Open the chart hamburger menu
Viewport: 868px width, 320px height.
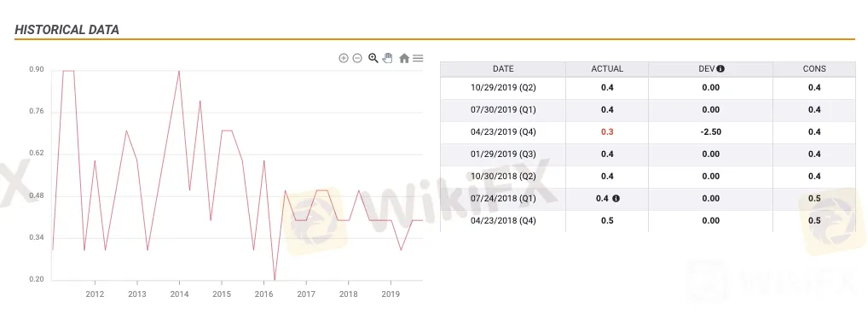(x=418, y=58)
